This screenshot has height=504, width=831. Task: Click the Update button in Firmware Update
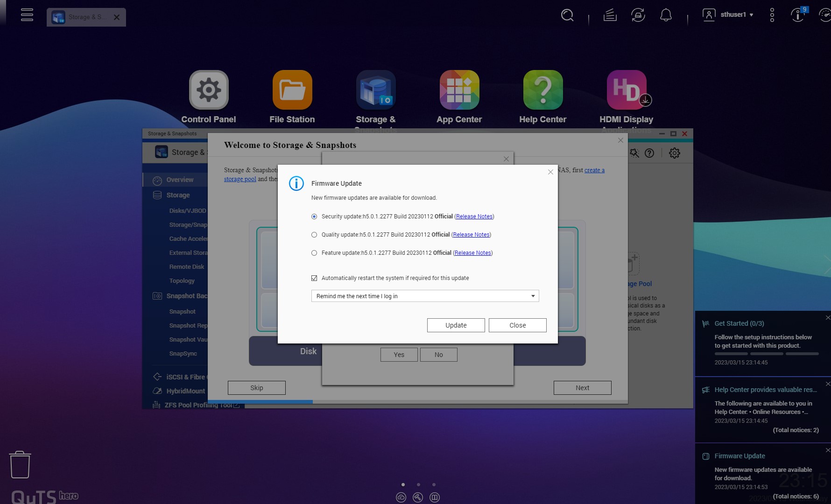456,325
